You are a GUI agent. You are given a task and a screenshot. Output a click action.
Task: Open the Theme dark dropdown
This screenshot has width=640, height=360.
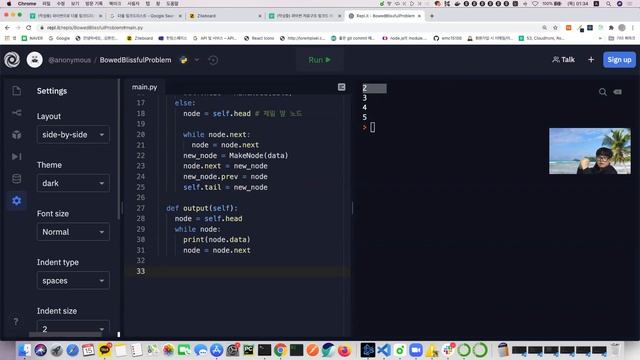coord(73,183)
